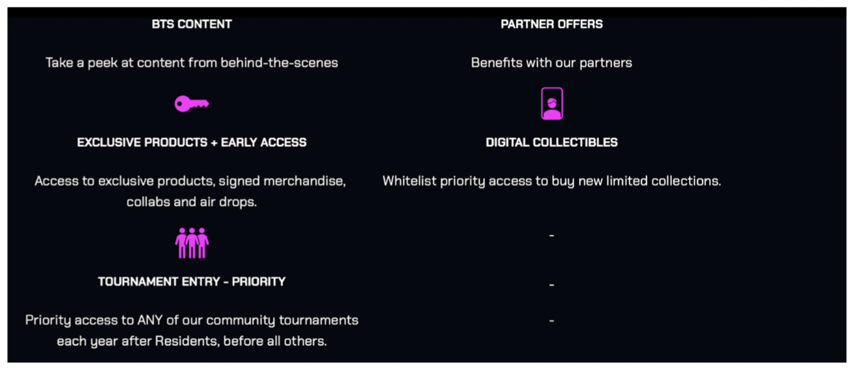
Task: Click the three-people group icon
Action: 192,243
